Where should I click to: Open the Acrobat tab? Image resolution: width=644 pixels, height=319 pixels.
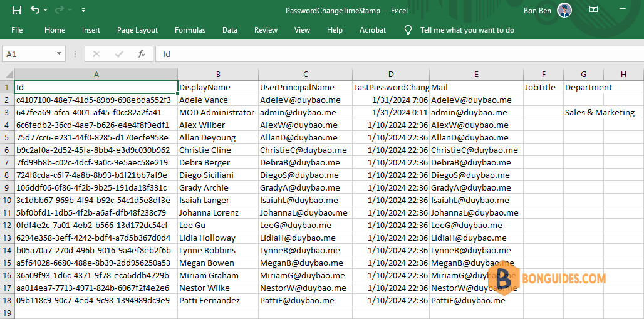click(373, 30)
